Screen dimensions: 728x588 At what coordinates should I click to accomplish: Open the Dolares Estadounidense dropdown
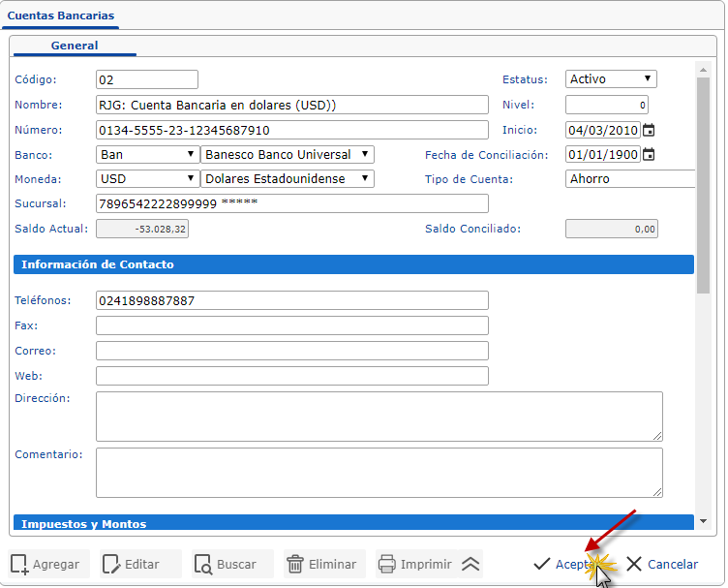288,179
